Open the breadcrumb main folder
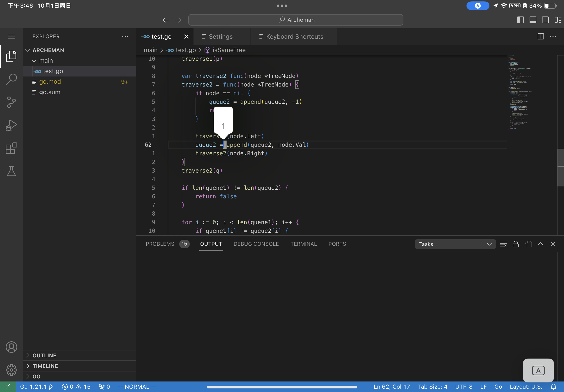Viewport: 564px width, 392px height. click(151, 50)
